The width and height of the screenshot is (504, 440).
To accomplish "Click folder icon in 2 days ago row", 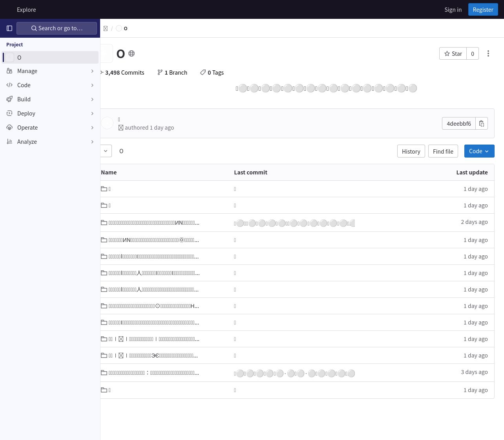I will 104,223.
